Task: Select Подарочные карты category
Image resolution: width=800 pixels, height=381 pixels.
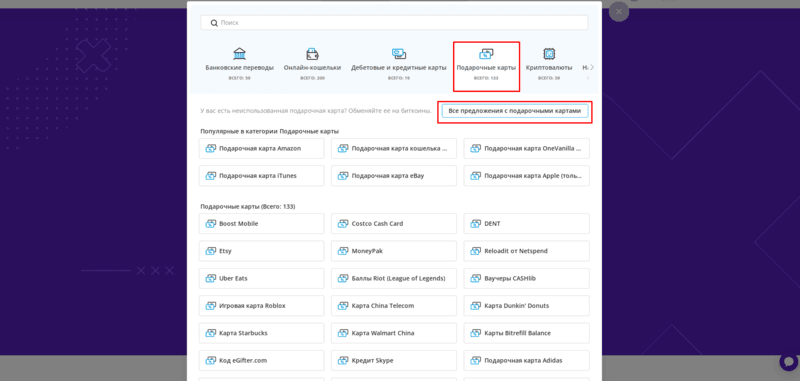Action: click(x=486, y=66)
